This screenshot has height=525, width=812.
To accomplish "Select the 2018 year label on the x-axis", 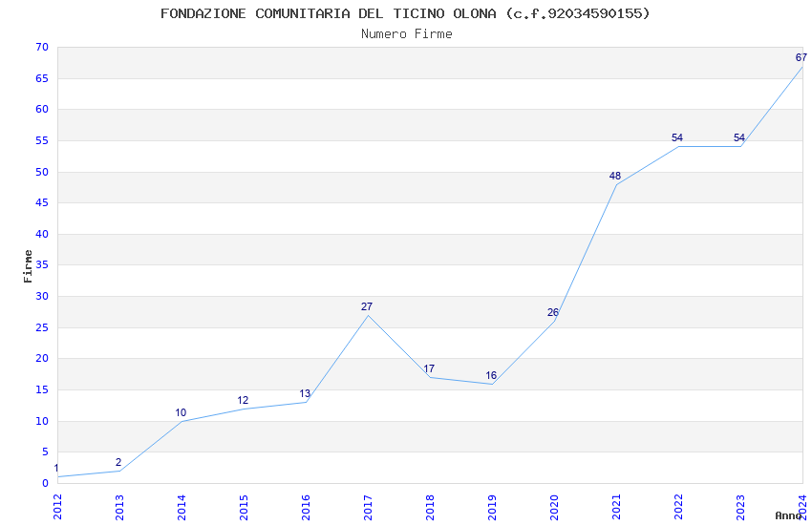I will click(430, 507).
